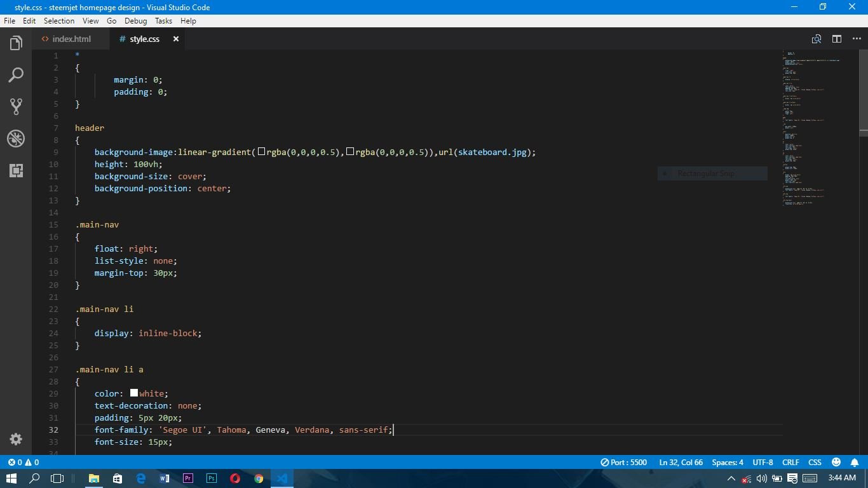Open More Actions ellipsis menu in editor

(857, 39)
